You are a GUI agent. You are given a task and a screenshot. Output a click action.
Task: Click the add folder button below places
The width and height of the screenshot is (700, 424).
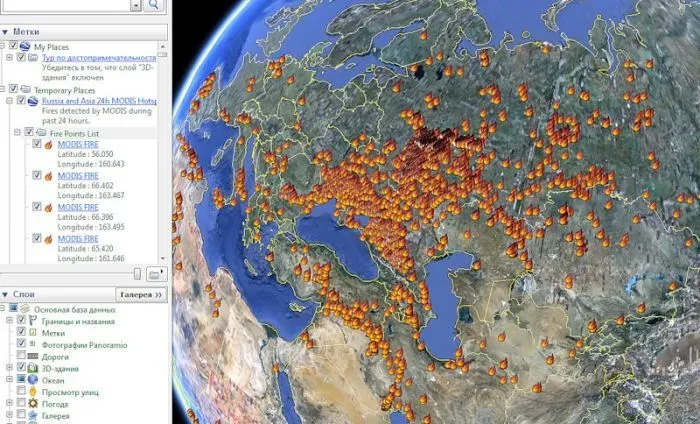click(154, 273)
